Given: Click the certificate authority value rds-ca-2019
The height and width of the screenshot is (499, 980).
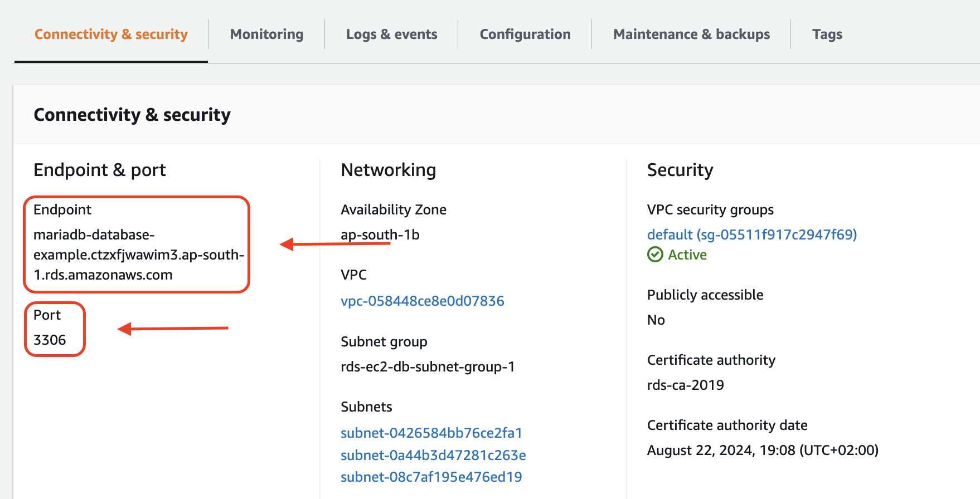Looking at the screenshot, I should pos(685,385).
